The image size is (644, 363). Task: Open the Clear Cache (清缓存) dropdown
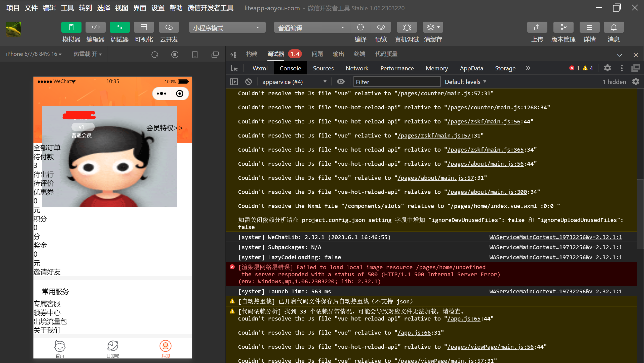tap(433, 27)
